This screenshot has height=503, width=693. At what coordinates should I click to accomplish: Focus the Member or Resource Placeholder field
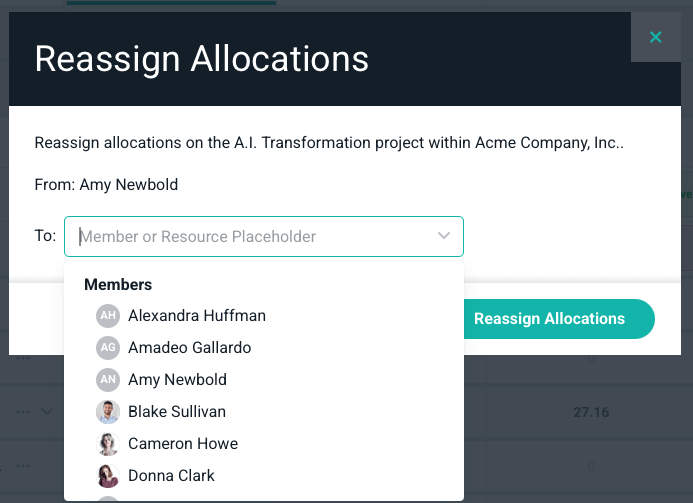pyautogui.click(x=250, y=237)
